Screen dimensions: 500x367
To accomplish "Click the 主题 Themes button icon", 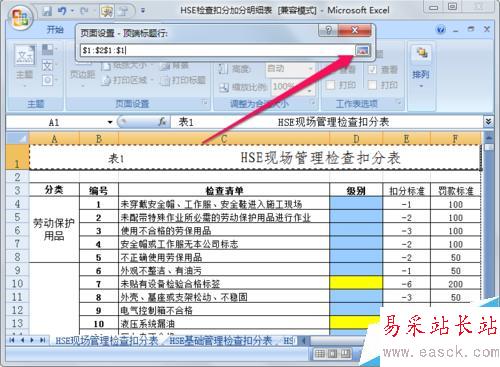I will pyautogui.click(x=25, y=55).
